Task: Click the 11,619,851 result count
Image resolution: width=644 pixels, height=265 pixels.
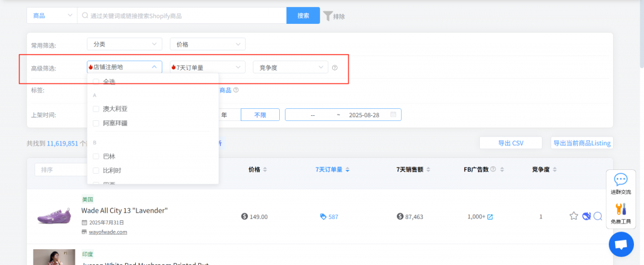Action: click(62, 144)
